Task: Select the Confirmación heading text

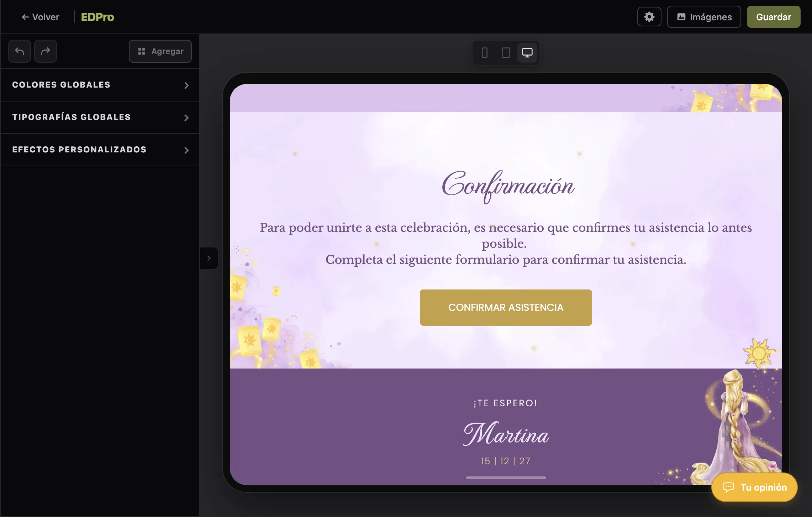Action: pyautogui.click(x=508, y=187)
